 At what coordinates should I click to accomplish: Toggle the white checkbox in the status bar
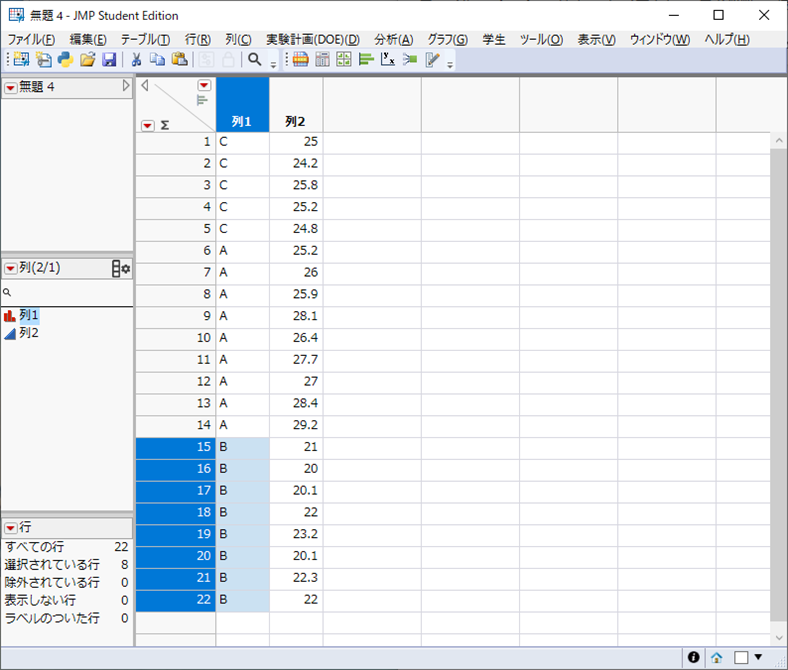click(741, 658)
